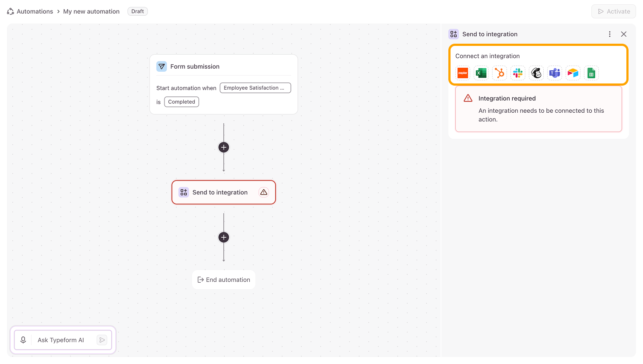
Task: Add a step after Form submission
Action: (x=224, y=147)
